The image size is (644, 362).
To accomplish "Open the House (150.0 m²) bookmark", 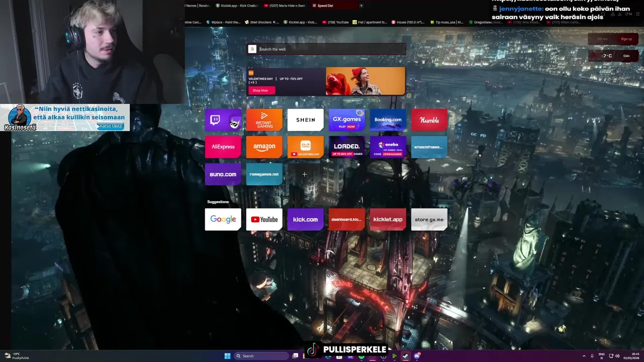I will click(408, 22).
